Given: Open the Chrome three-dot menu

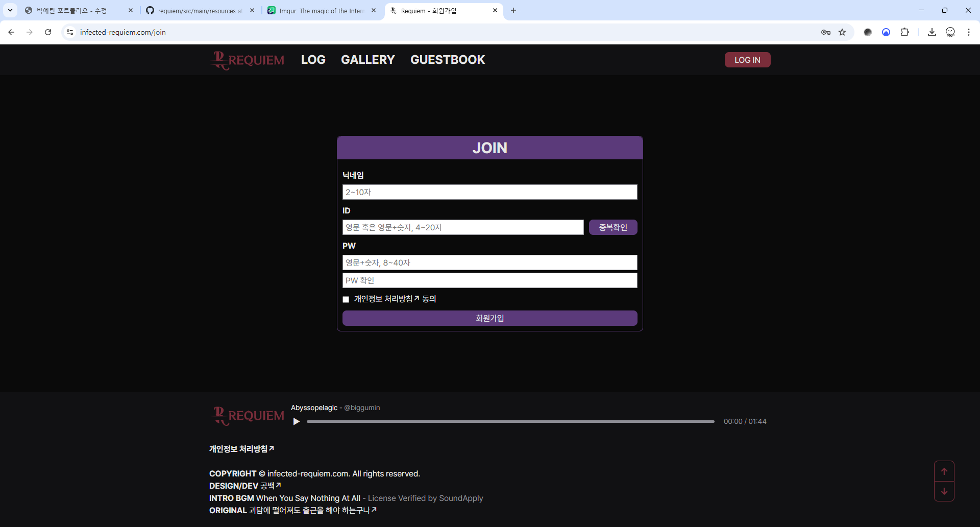Looking at the screenshot, I should [x=968, y=32].
